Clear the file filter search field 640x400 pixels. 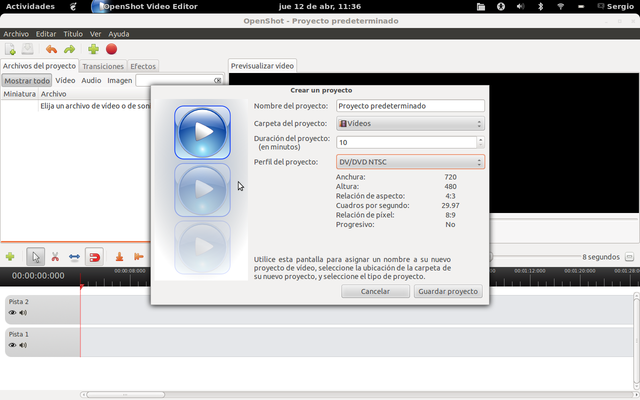[x=218, y=80]
